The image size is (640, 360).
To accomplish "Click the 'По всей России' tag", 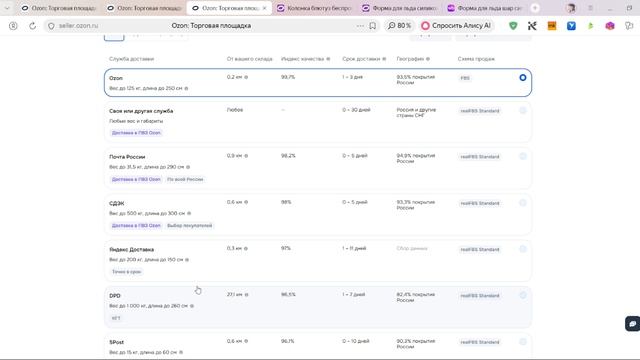I will coord(185,179).
